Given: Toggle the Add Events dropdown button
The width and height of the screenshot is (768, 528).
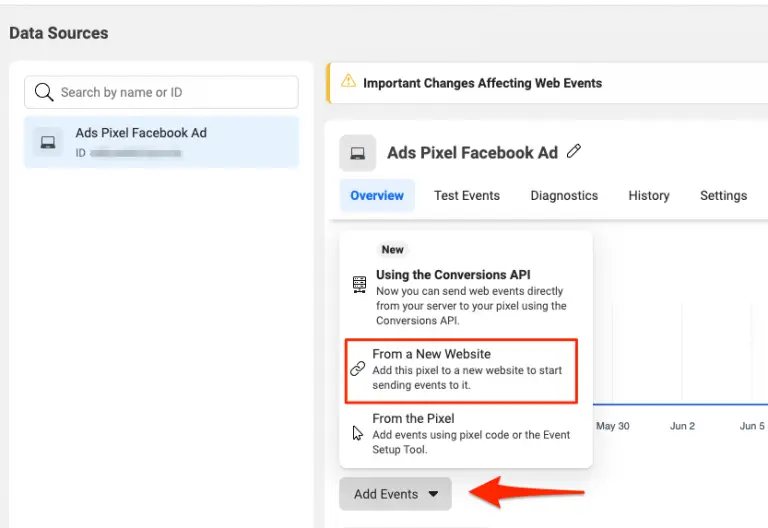Looking at the screenshot, I should click(x=395, y=494).
